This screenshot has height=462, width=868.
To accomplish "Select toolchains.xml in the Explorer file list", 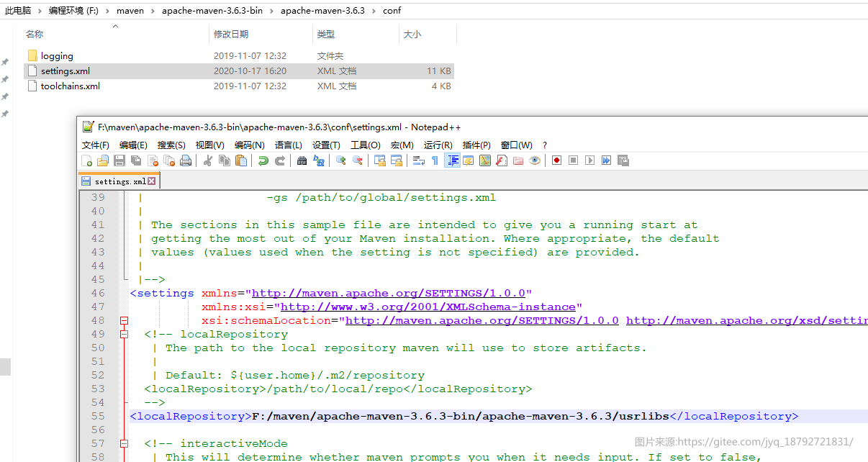I will point(71,86).
